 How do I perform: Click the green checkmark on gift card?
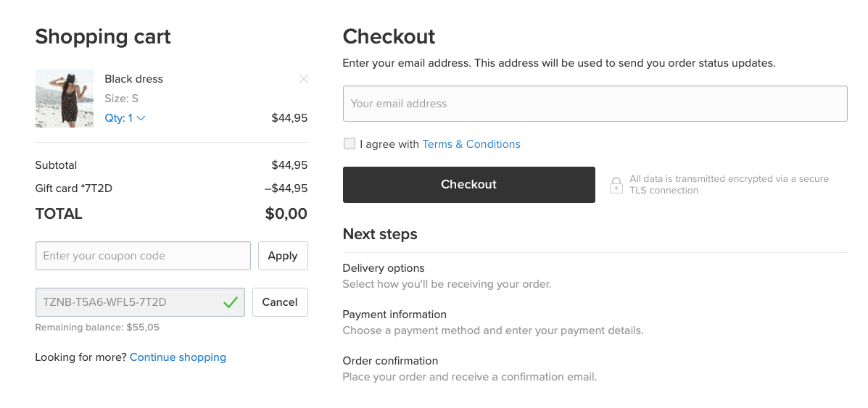231,302
